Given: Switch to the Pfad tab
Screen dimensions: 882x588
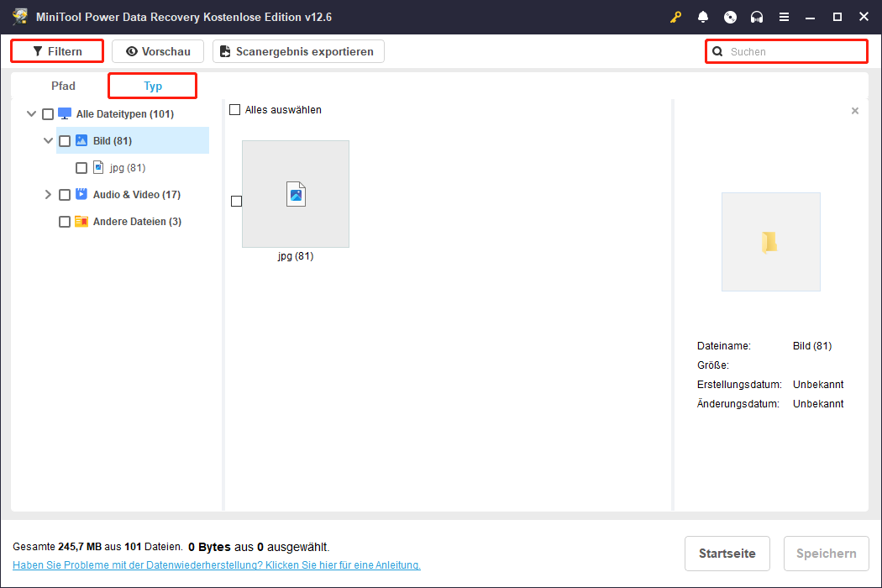Looking at the screenshot, I should point(63,86).
